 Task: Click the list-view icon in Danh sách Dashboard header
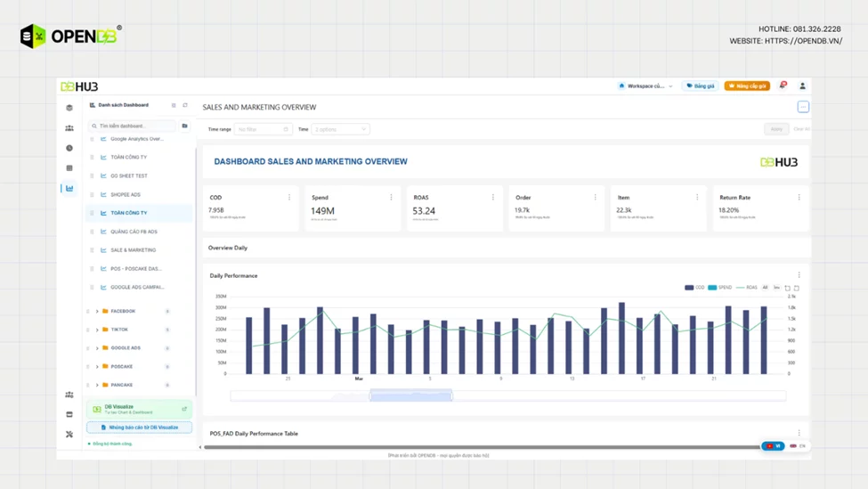[174, 105]
